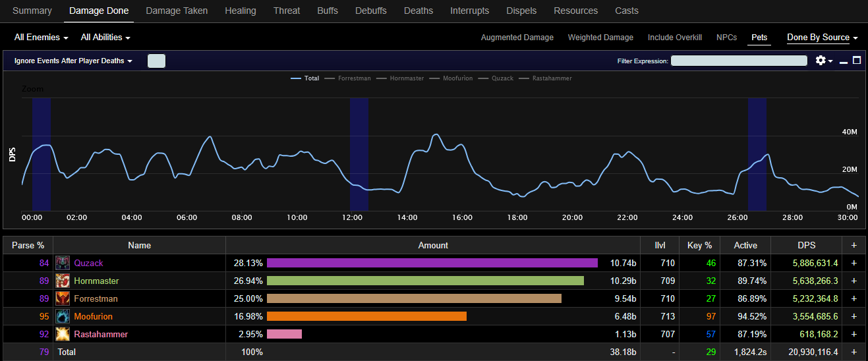Image resolution: width=868 pixels, height=361 pixels.
Task: Click Rastahammer's class icon
Action: tap(63, 334)
